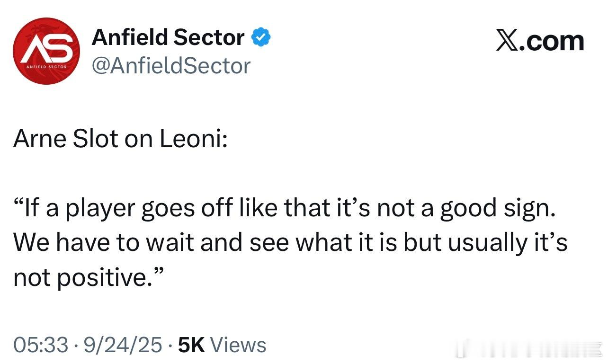
Task: Click the 'We have to wait' sentence
Action: [x=290, y=243]
